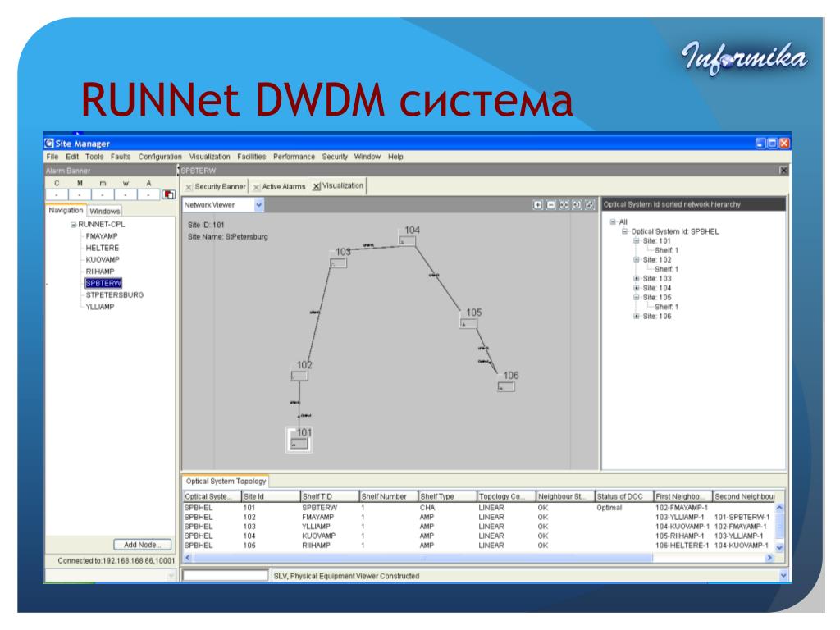Screen dimensions: 840x630
Task: Click the Status of DOC column header
Action: coord(623,496)
